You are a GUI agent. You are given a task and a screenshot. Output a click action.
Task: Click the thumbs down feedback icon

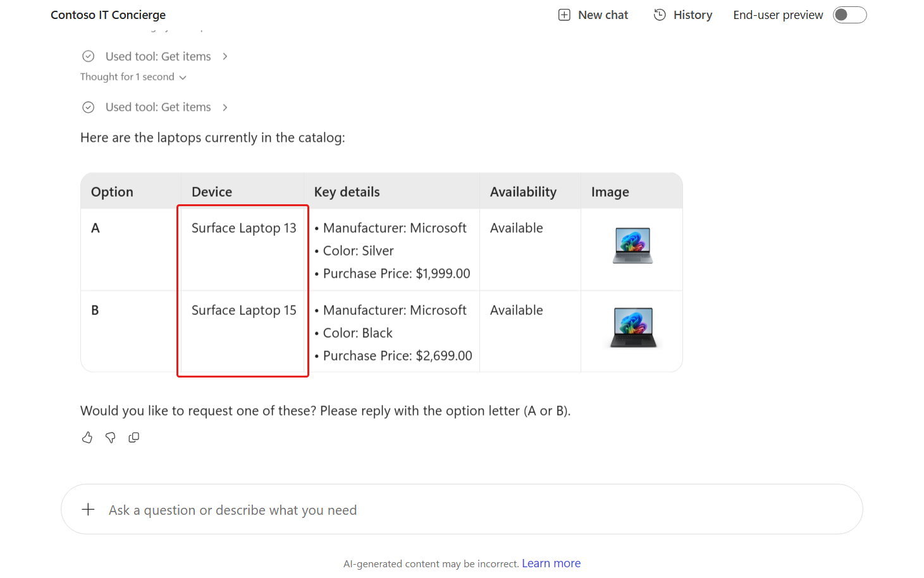click(x=111, y=438)
